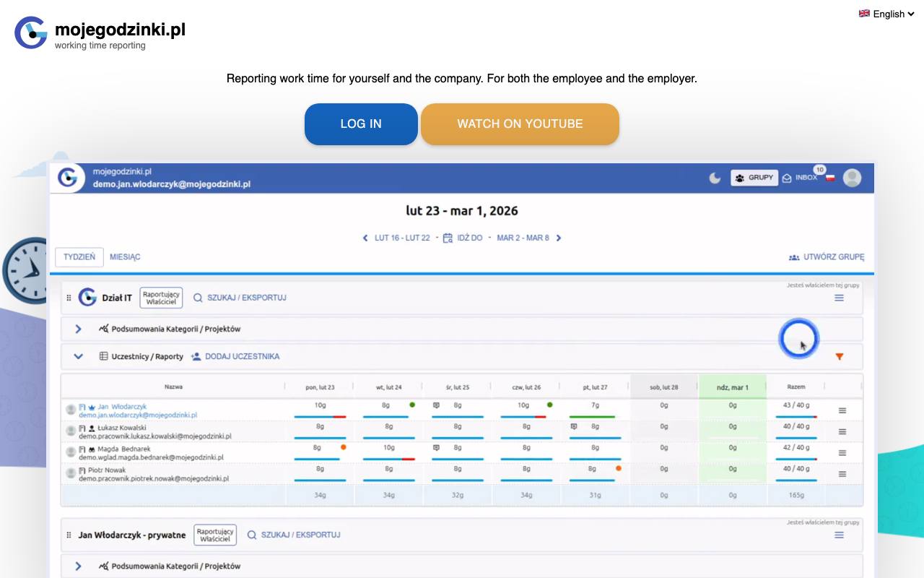Click the Polish flag language icon
The width and height of the screenshot is (924, 578).
830,178
